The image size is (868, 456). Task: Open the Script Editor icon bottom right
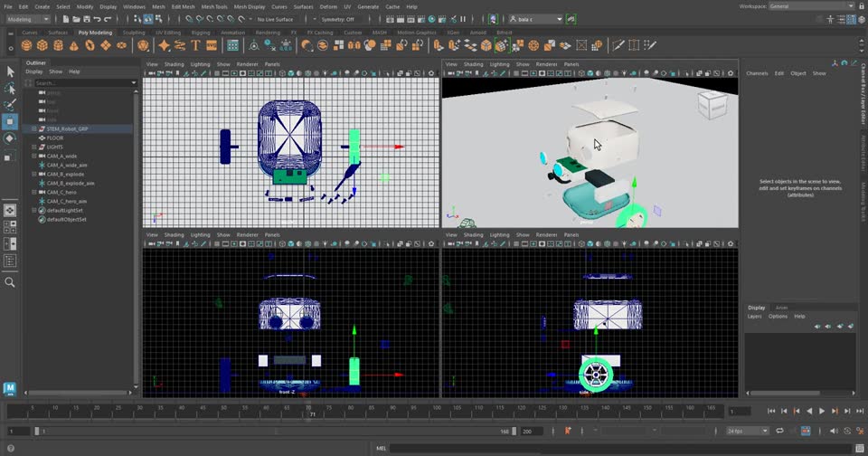tap(859, 448)
